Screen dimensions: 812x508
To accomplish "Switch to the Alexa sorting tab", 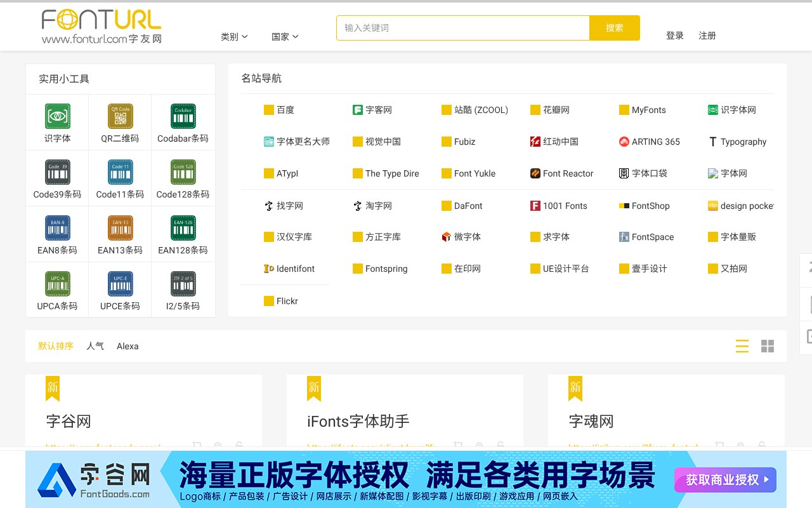I will (x=128, y=346).
